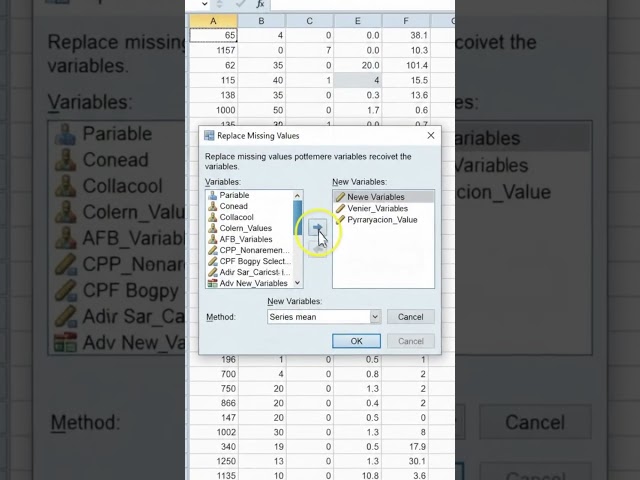Open the name box dropdown arrow above column A

(x=204, y=4)
